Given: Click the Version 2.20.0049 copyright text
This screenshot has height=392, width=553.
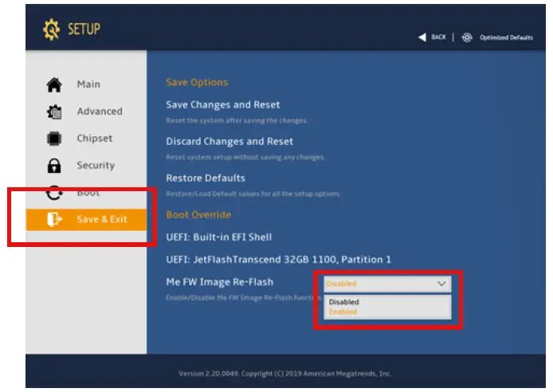Looking at the screenshot, I should pos(285,374).
